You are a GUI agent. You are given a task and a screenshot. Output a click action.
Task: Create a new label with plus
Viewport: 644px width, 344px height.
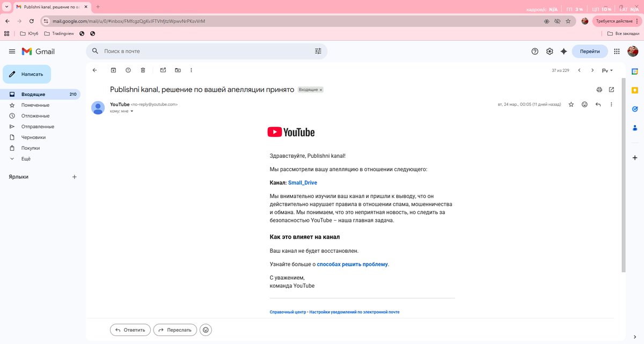[x=75, y=177]
